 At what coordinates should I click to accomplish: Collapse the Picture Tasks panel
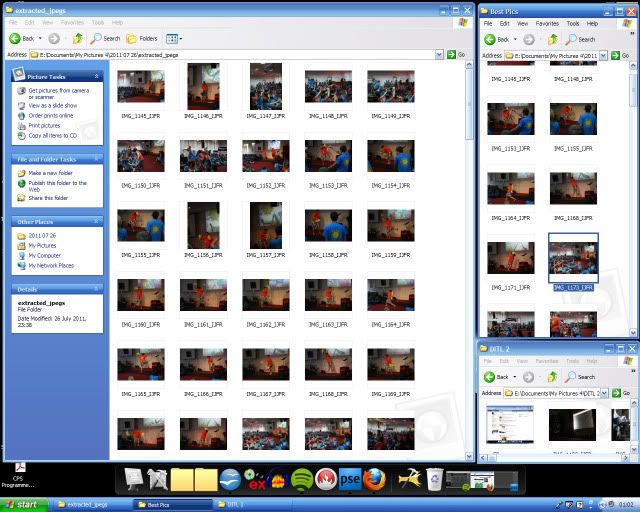click(x=96, y=76)
